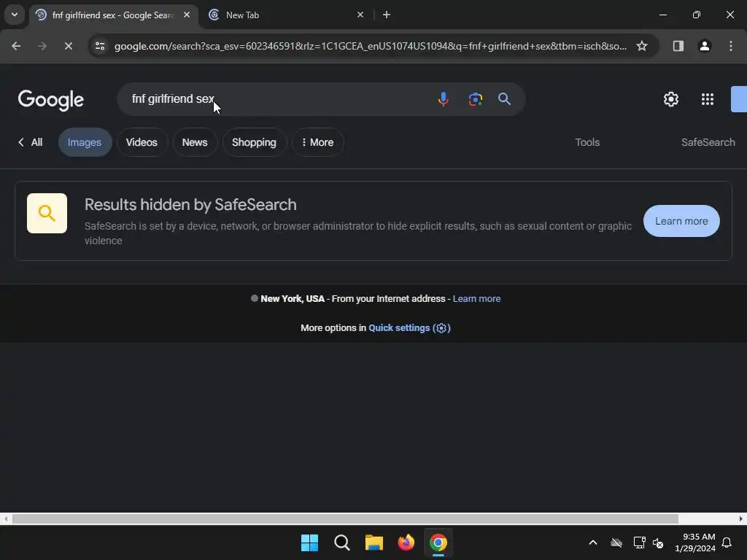Click the network status tray icon
747x560 pixels.
(x=639, y=542)
